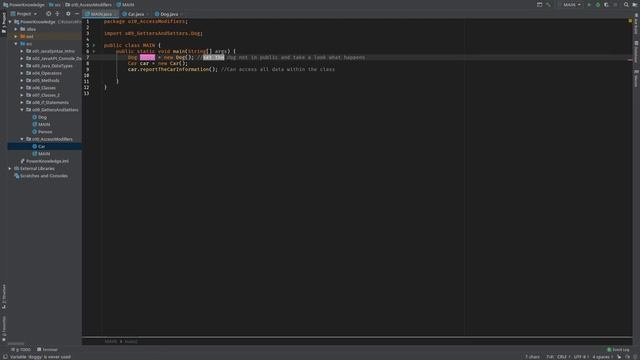Open Project panel settings gear
Screen dimensions: 640x360
click(68, 14)
